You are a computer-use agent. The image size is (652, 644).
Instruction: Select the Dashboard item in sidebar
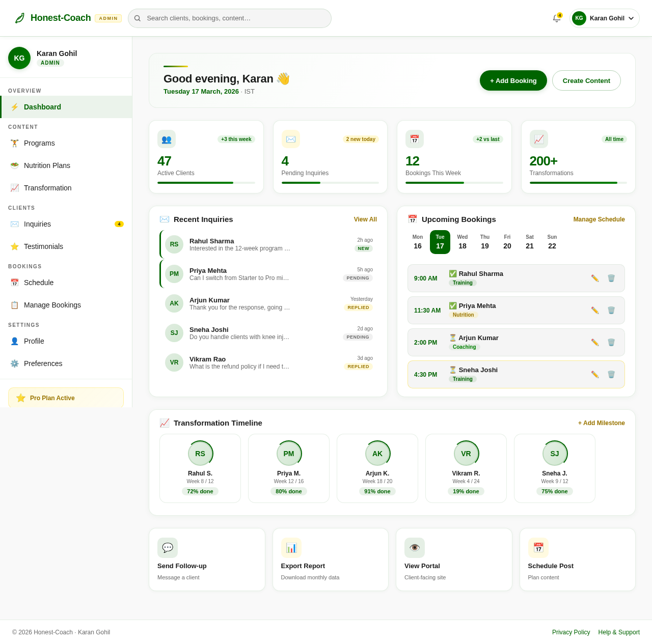coord(42,106)
